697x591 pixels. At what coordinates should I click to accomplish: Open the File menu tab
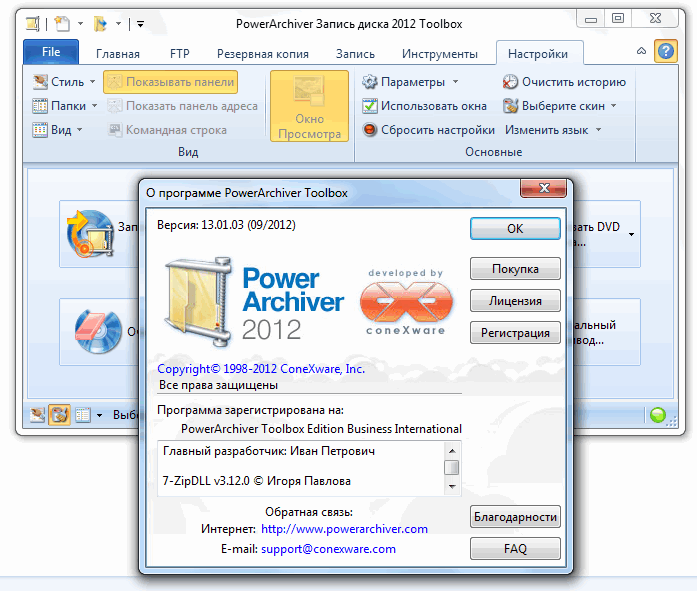coord(51,52)
